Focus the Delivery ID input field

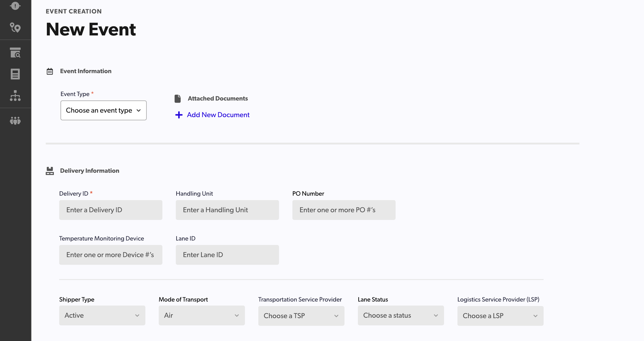pos(111,210)
